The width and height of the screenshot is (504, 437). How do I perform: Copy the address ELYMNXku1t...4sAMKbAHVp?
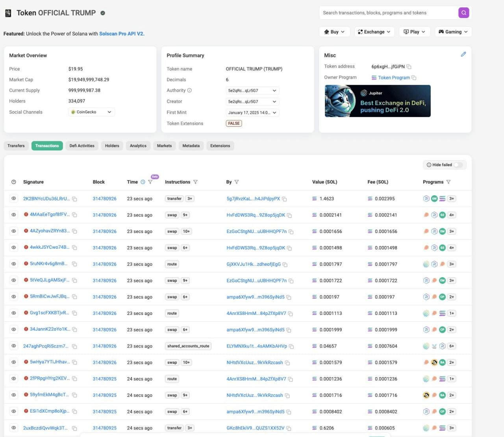click(291, 346)
